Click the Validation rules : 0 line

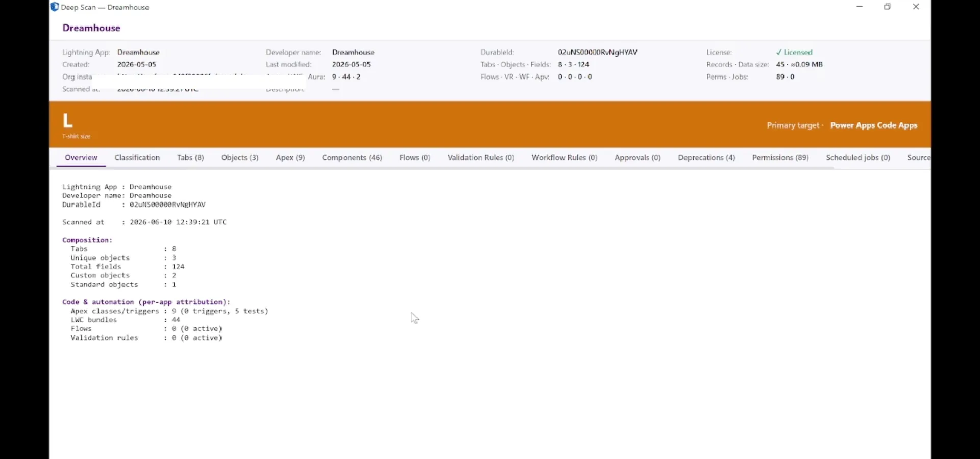point(146,338)
